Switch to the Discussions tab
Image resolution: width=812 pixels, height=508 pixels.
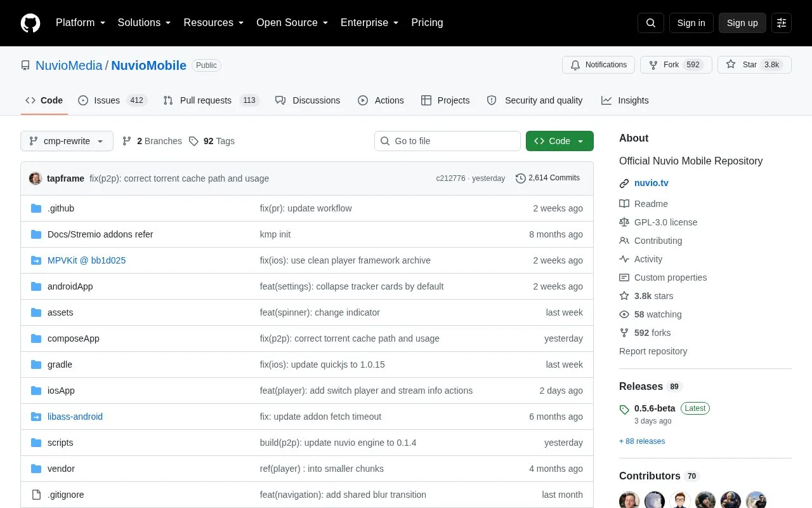click(308, 100)
